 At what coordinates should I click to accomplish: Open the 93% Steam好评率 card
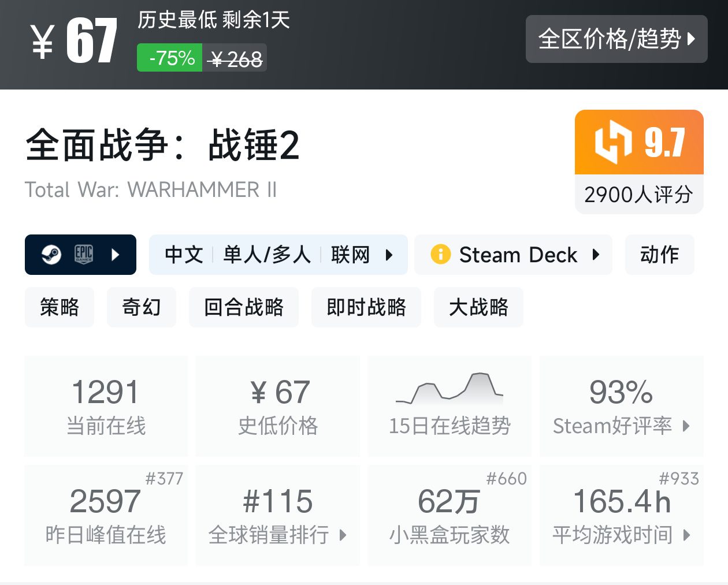622,406
